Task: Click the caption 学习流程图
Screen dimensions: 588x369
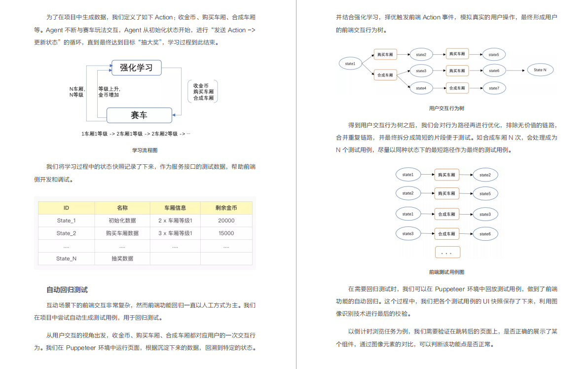Action: 145,150
